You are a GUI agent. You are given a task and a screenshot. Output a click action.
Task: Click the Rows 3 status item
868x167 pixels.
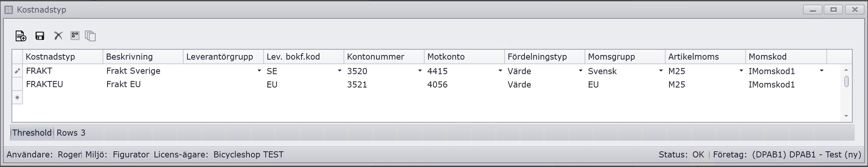point(71,133)
